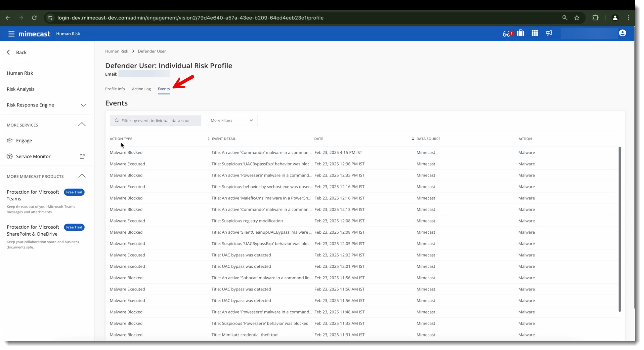Image resolution: width=644 pixels, height=350 pixels.
Task: Open the user account profile icon
Action: [x=622, y=33]
